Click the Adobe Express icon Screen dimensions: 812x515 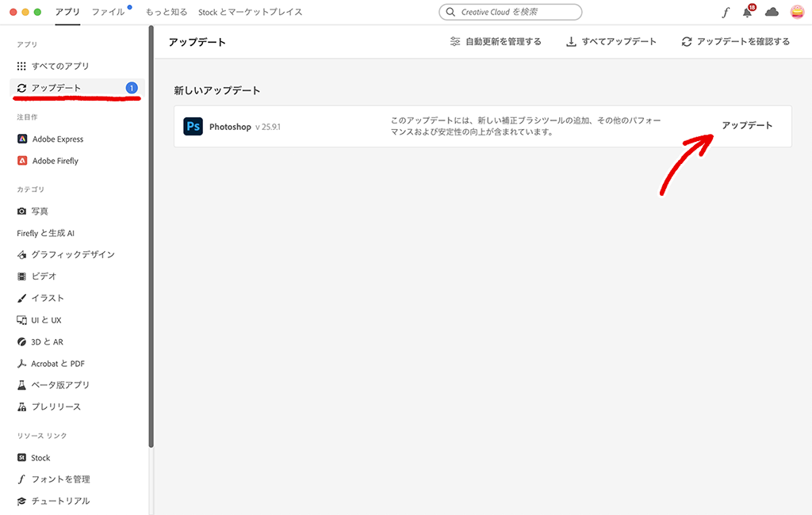[x=22, y=139]
